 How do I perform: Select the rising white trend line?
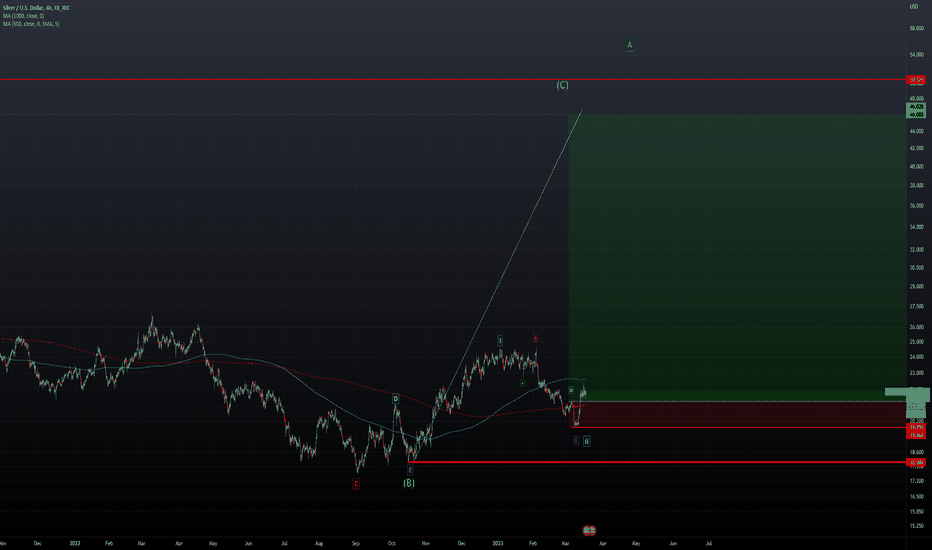(496, 285)
